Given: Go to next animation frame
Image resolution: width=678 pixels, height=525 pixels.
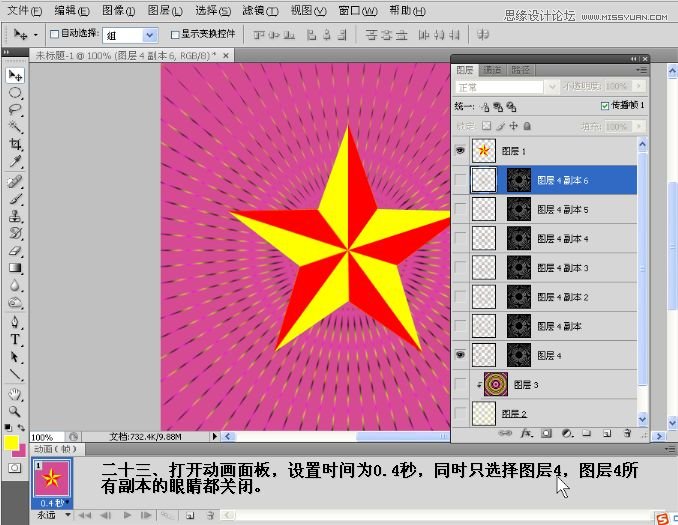Looking at the screenshot, I should (x=146, y=515).
